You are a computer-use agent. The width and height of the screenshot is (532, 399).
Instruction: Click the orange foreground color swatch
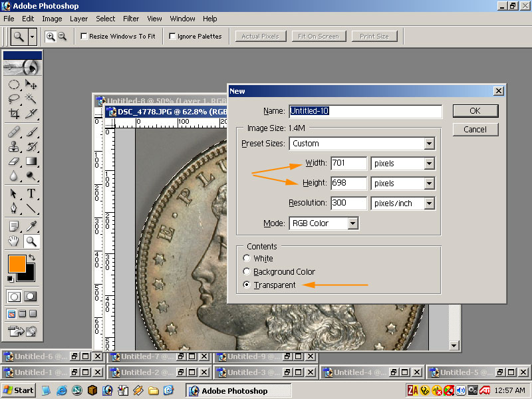[x=16, y=263]
